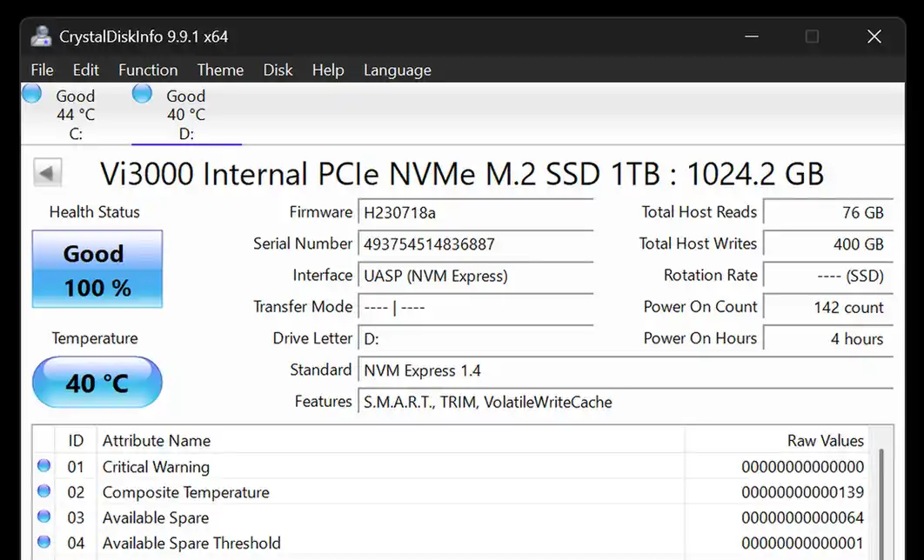Click the Features field with S.M.A.R.T., TRIM
924x560 pixels.
[x=626, y=403]
